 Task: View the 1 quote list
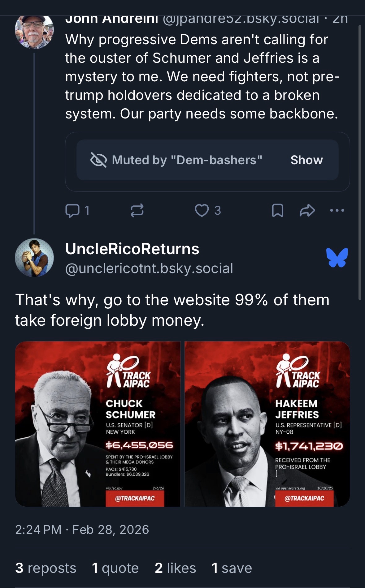pos(115,568)
